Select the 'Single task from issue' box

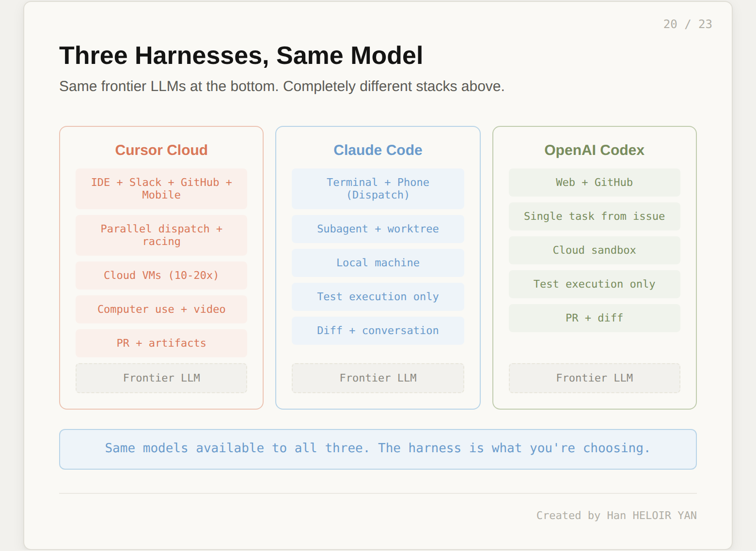coord(594,216)
